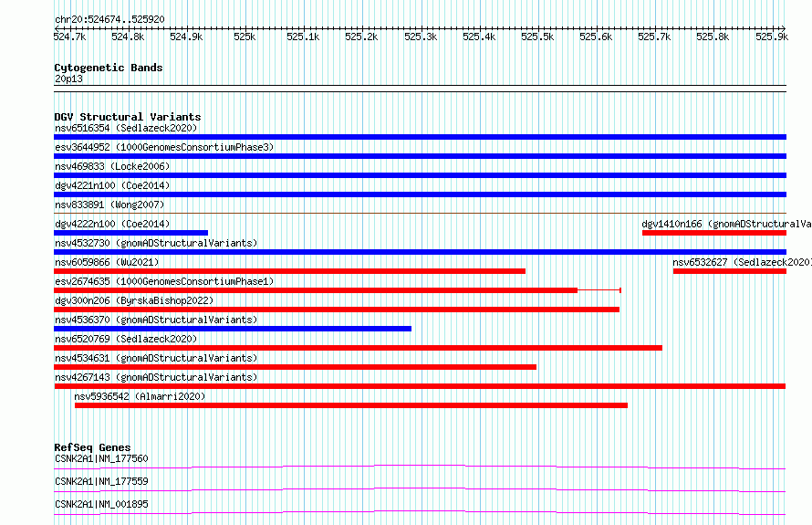
Task: Select the red bar under dgv1410n166
Action: coord(714,233)
